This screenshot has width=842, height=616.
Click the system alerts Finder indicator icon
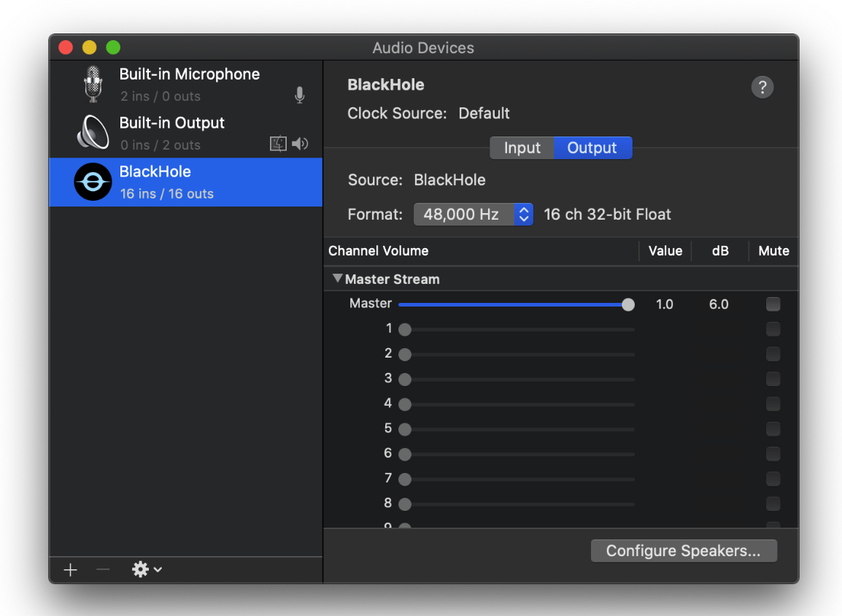tap(278, 145)
